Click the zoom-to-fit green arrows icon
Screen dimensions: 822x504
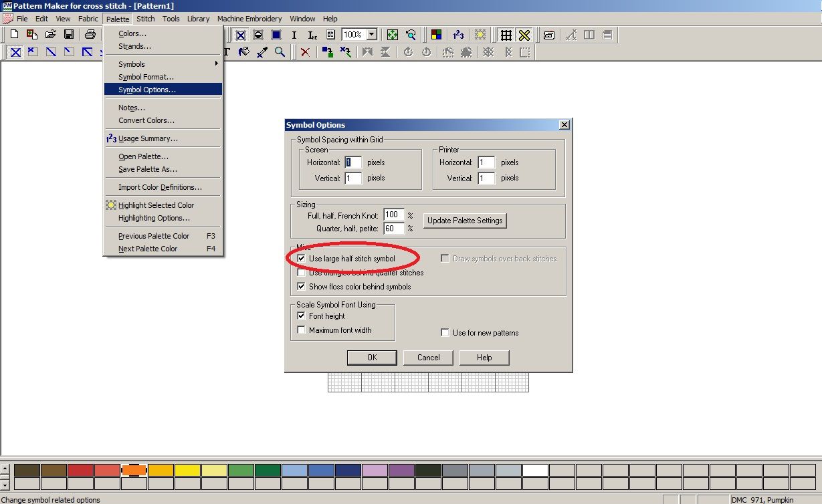pyautogui.click(x=393, y=35)
